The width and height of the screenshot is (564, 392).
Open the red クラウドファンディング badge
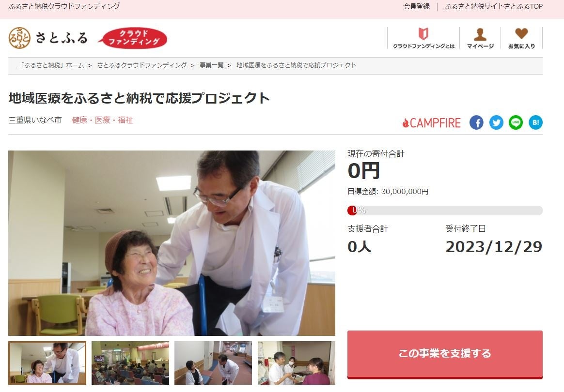point(133,38)
